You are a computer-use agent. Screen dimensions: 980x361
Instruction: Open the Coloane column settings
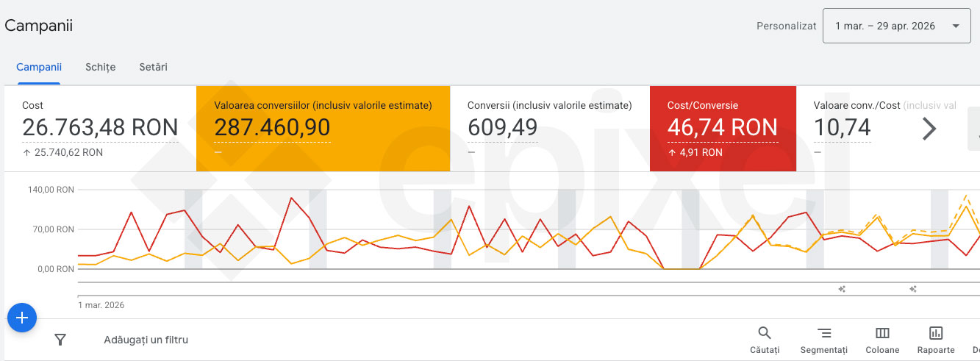pos(882,340)
